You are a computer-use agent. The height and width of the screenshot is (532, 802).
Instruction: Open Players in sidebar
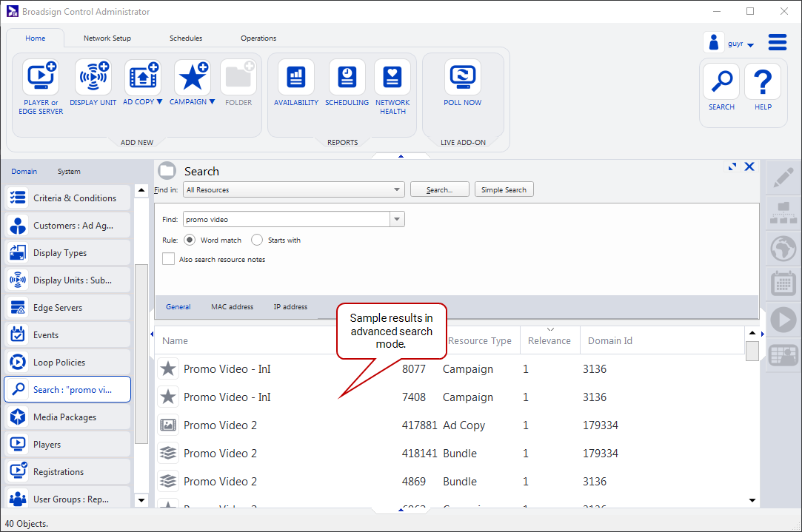(x=67, y=445)
